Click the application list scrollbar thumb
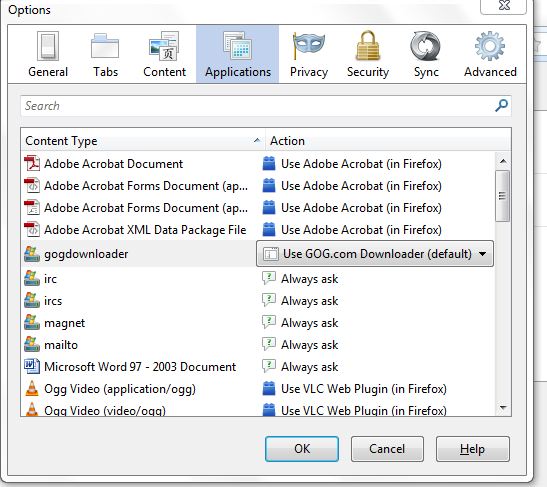This screenshot has width=547, height=487. [502, 196]
